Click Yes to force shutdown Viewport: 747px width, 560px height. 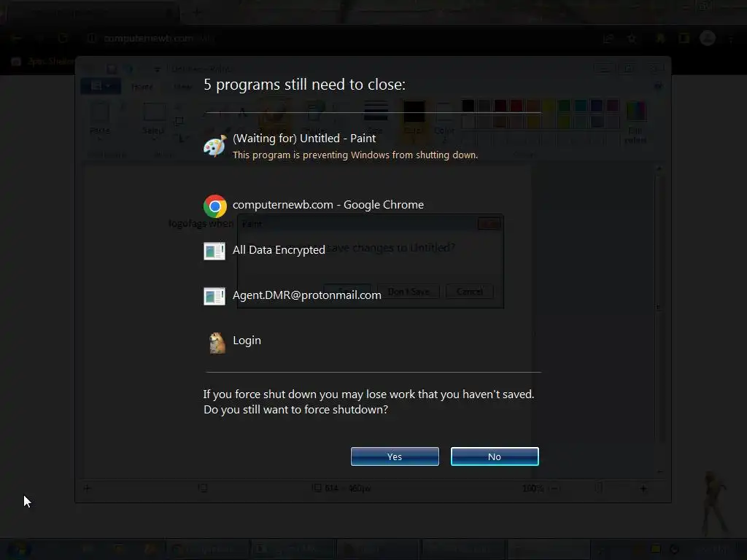(x=395, y=456)
